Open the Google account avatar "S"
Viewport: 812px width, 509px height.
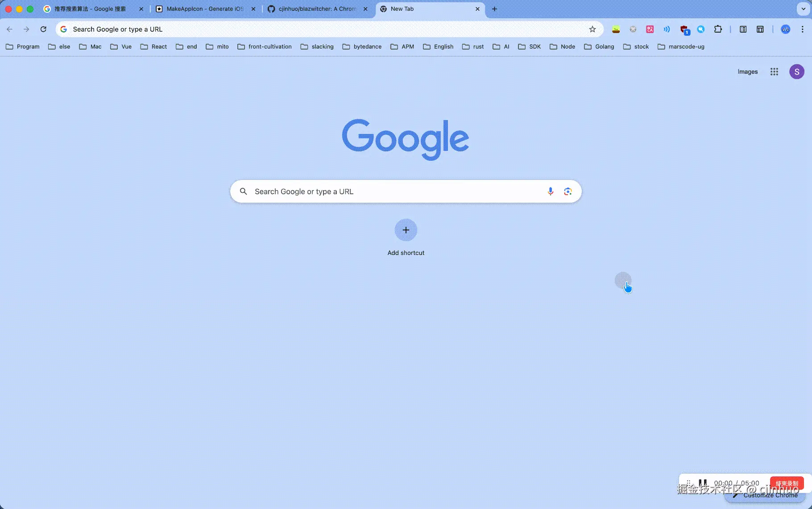(797, 72)
